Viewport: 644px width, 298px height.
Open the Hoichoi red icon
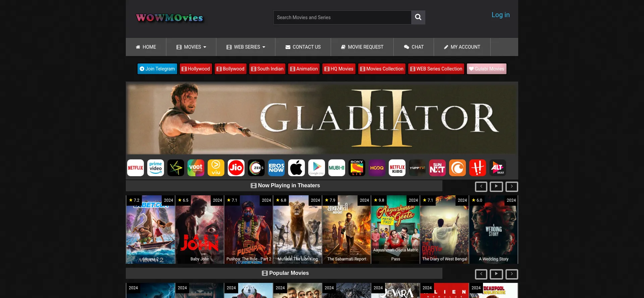tap(478, 168)
